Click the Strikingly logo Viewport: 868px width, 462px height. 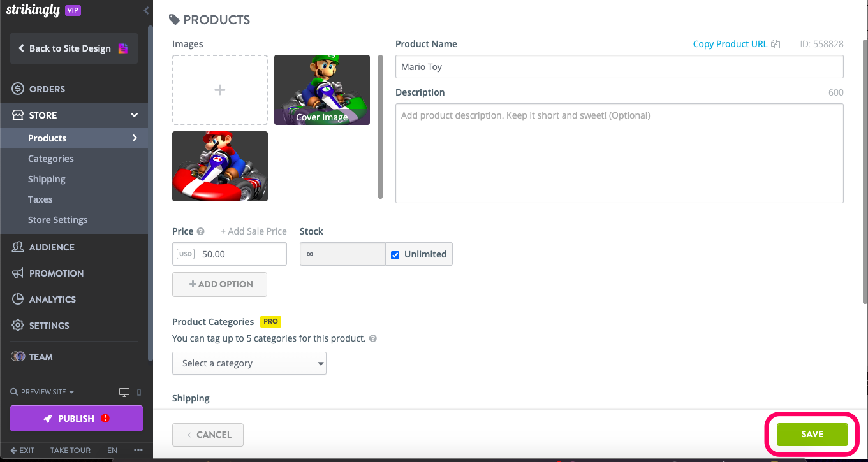click(x=33, y=10)
